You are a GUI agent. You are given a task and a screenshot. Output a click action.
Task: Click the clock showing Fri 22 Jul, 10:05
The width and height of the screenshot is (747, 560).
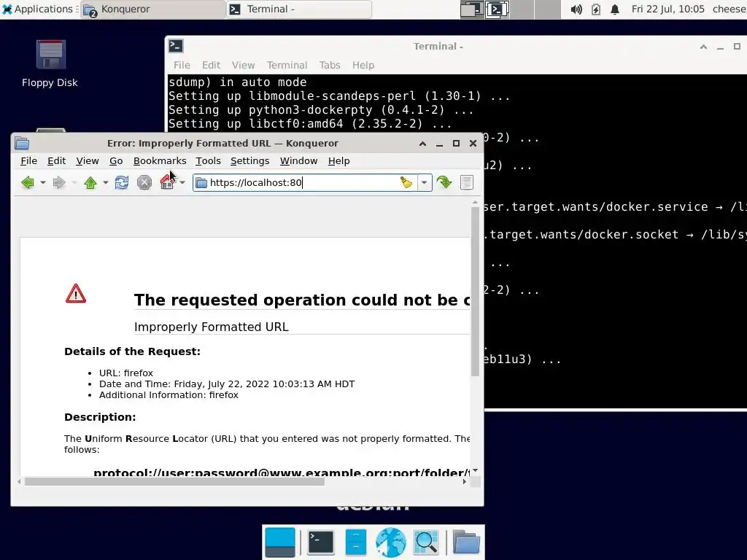point(668,9)
